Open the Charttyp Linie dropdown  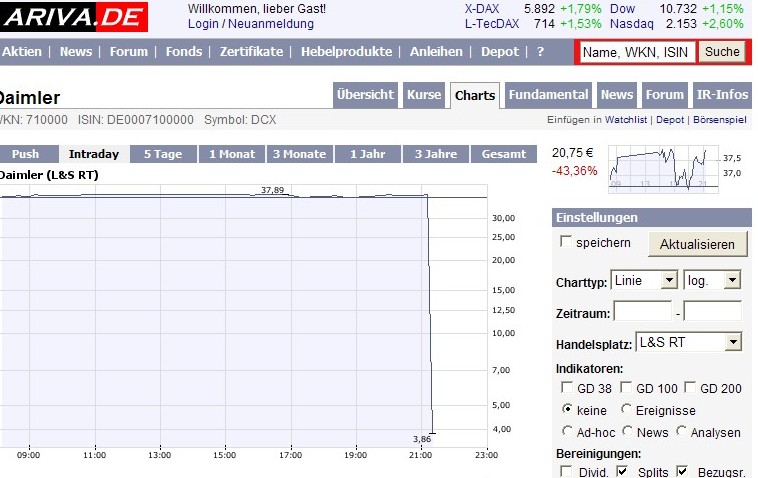pos(644,280)
